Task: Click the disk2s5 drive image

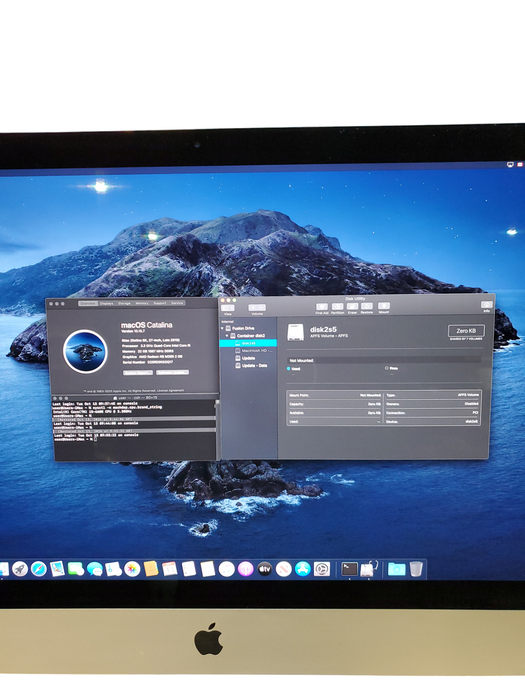Action: click(x=295, y=332)
